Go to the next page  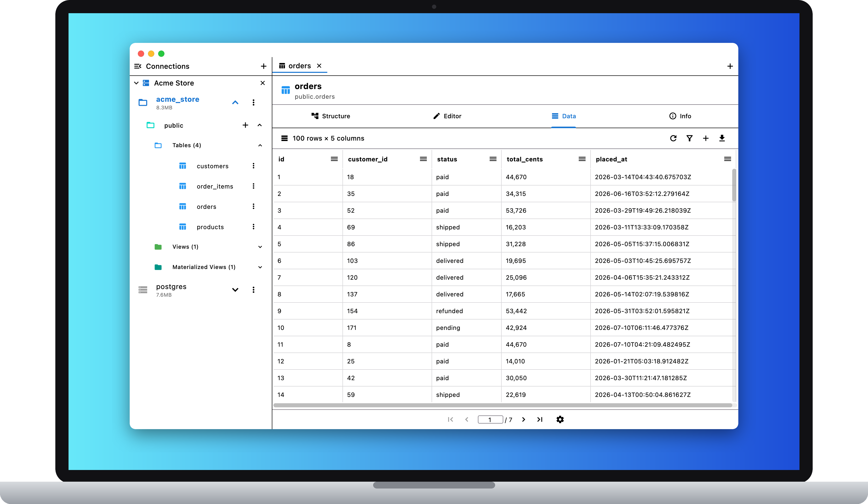tap(524, 419)
